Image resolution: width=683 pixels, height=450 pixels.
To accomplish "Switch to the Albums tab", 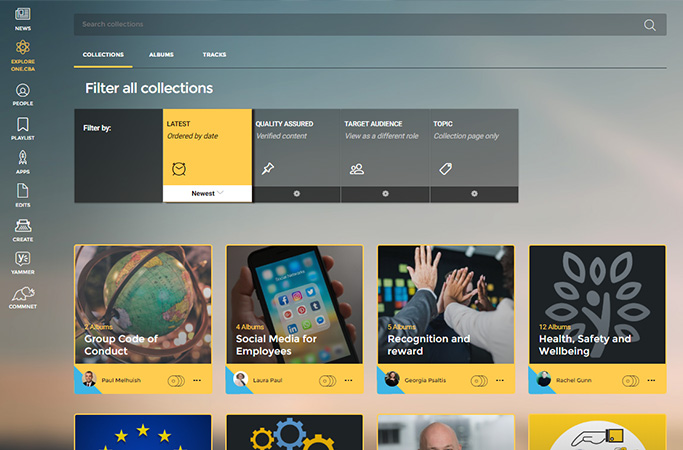I will (x=162, y=55).
